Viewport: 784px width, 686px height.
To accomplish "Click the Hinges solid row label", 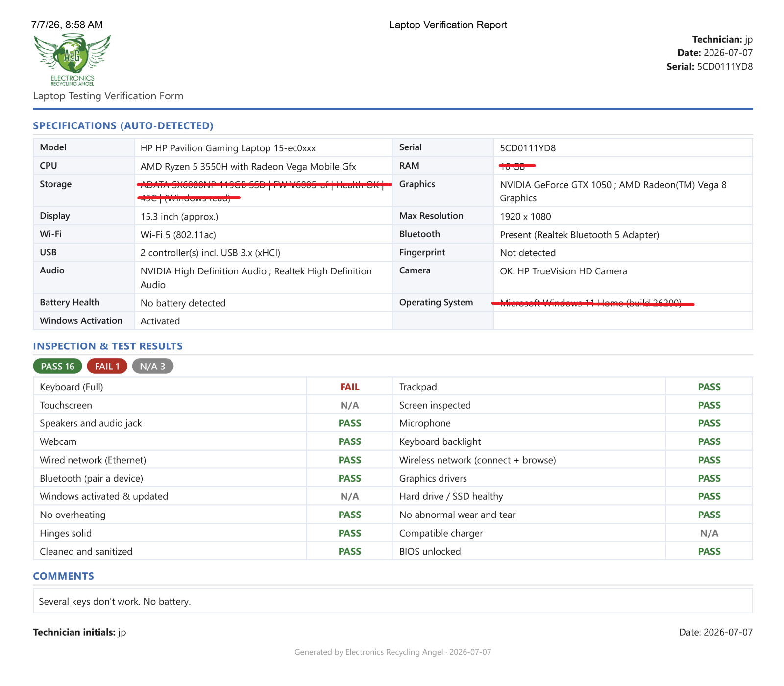I will [66, 533].
